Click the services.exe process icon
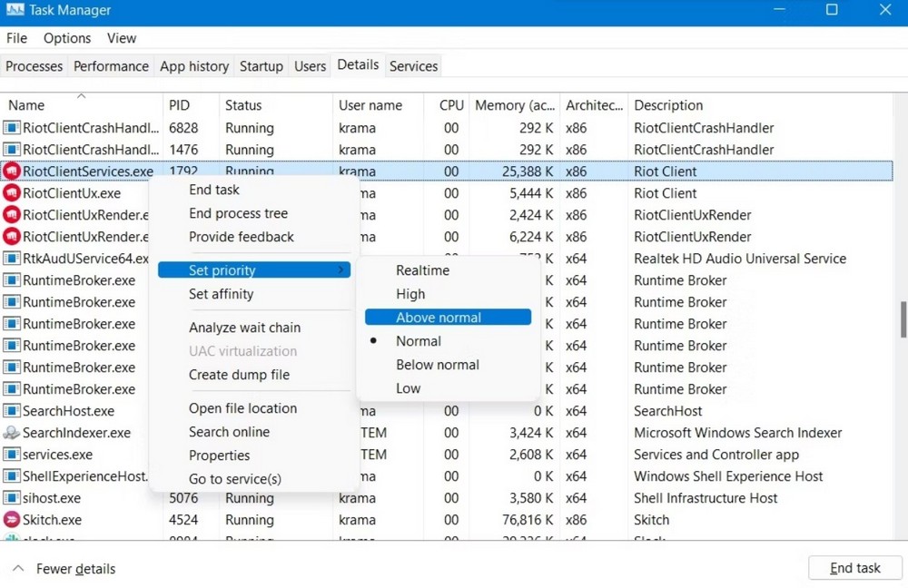The image size is (908, 588). (x=12, y=455)
